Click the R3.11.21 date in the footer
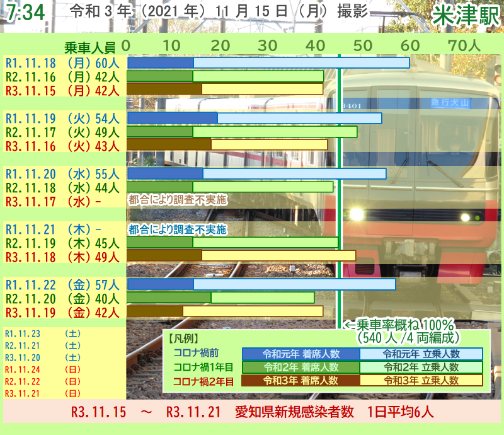 (x=193, y=412)
